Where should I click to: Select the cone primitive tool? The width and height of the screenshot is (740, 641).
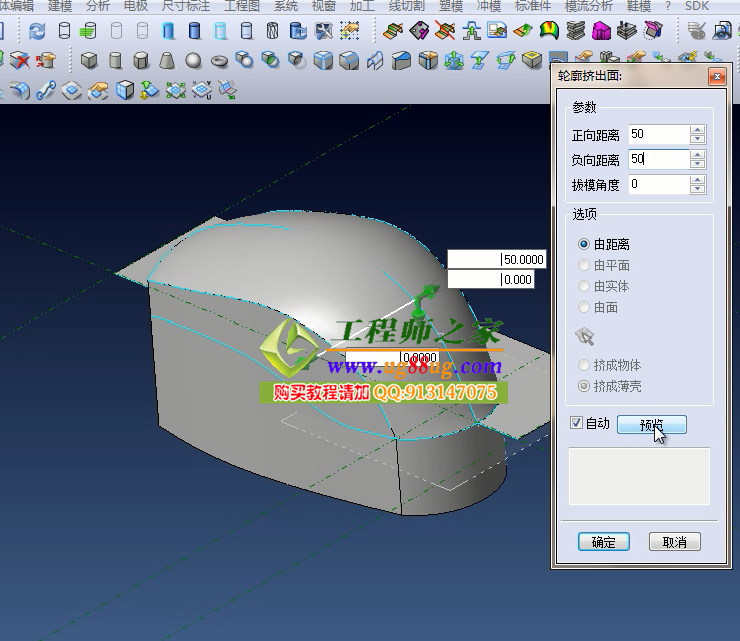[x=167, y=61]
